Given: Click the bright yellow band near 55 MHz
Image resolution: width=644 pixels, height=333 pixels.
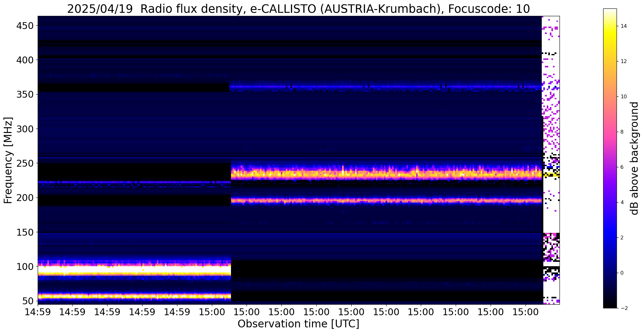Looking at the screenshot, I should (x=134, y=296).
